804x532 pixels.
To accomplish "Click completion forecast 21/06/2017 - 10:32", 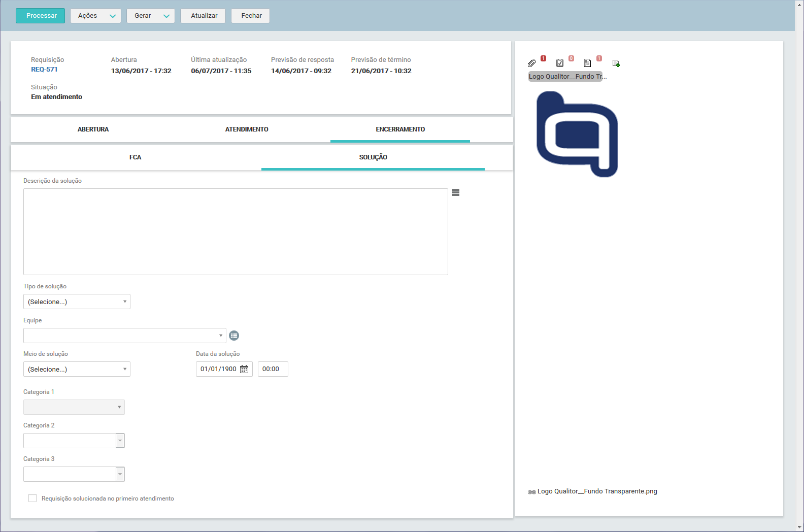I will 381,71.
